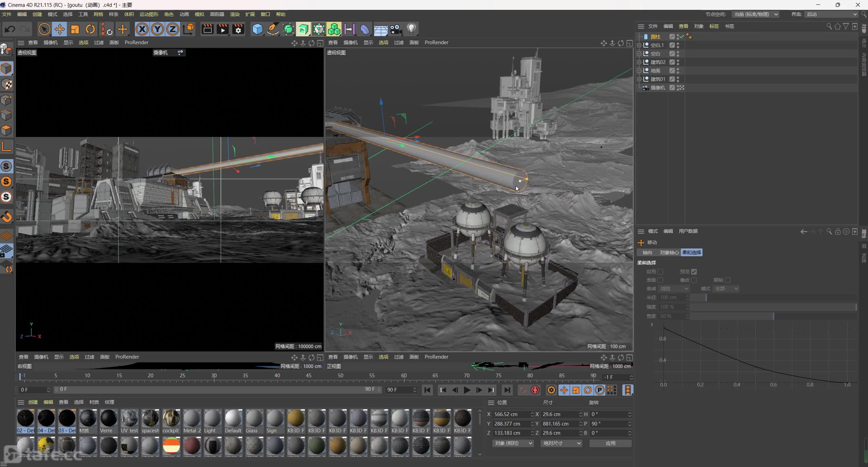The width and height of the screenshot is (868, 467).
Task: Click the 半径 radius slider
Action: 774,297
